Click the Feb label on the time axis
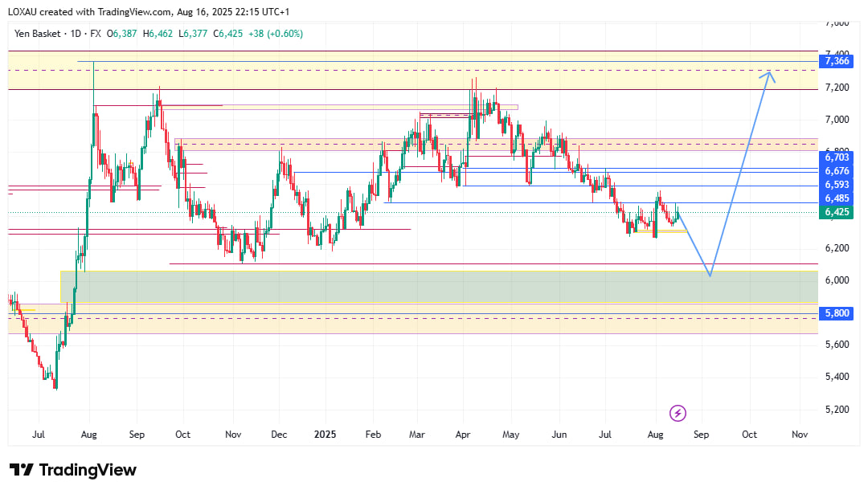This screenshot has height=494, width=868. 373,435
